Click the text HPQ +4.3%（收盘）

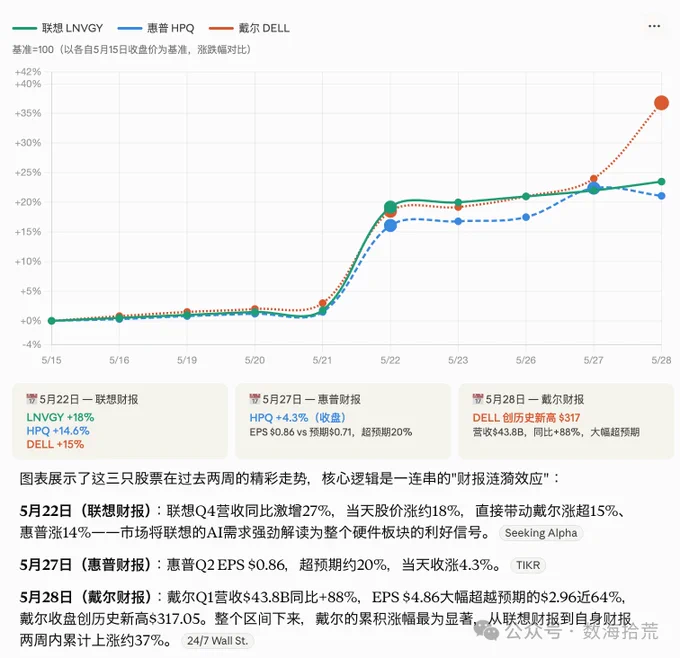point(298,417)
